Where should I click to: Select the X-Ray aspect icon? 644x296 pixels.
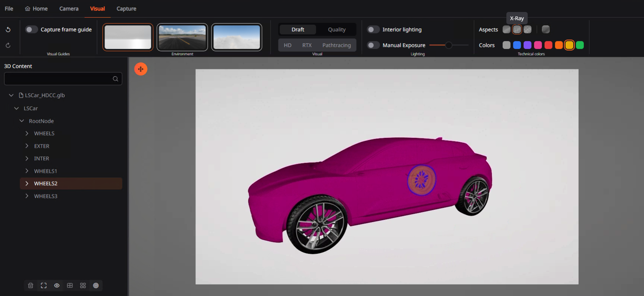tap(517, 29)
